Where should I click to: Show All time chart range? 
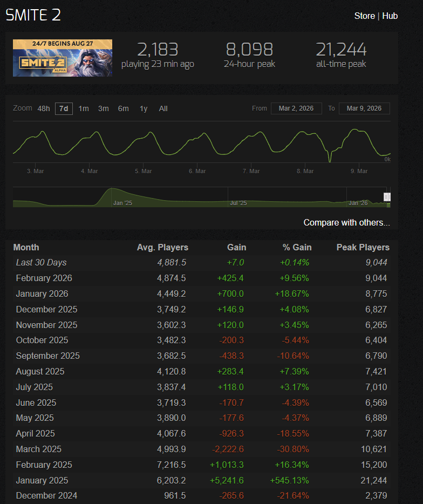(x=163, y=108)
